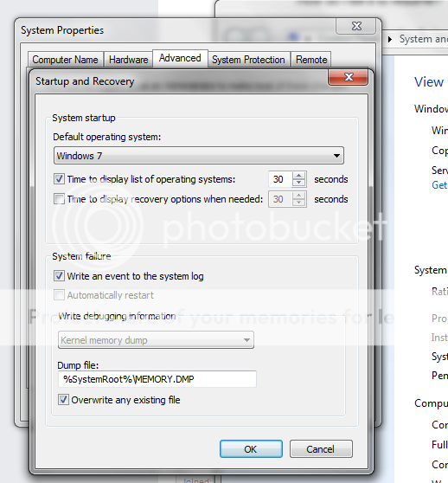Toggle the Automatically restart checkbox
This screenshot has width=448, height=483.
59,295
